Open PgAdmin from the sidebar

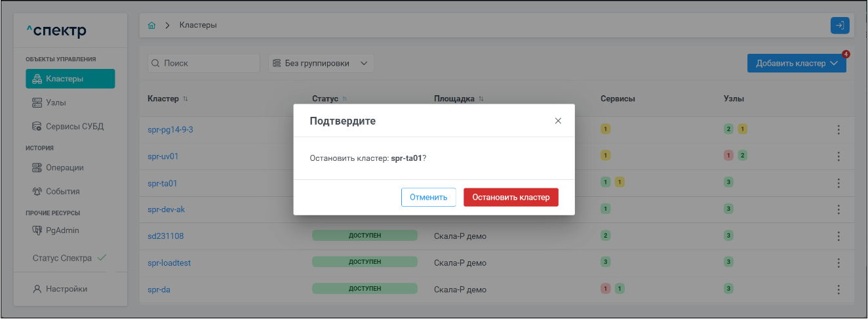62,231
